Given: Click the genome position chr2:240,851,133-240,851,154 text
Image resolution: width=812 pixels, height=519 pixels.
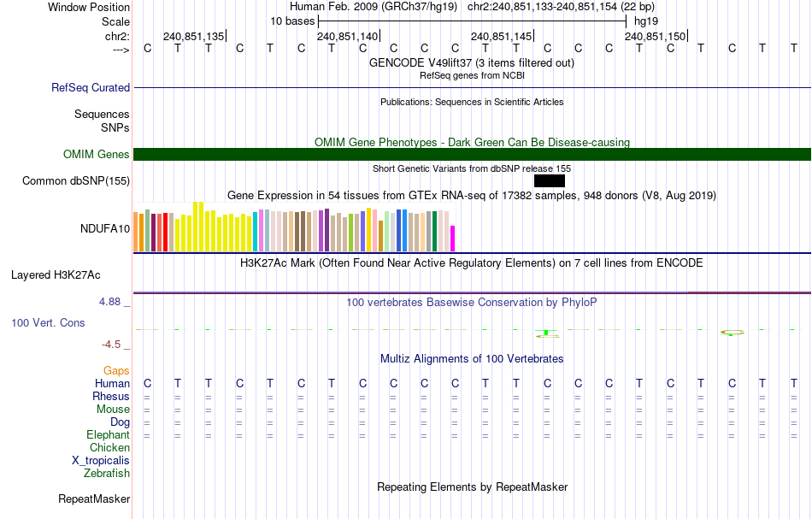Looking at the screenshot, I should coord(561,7).
